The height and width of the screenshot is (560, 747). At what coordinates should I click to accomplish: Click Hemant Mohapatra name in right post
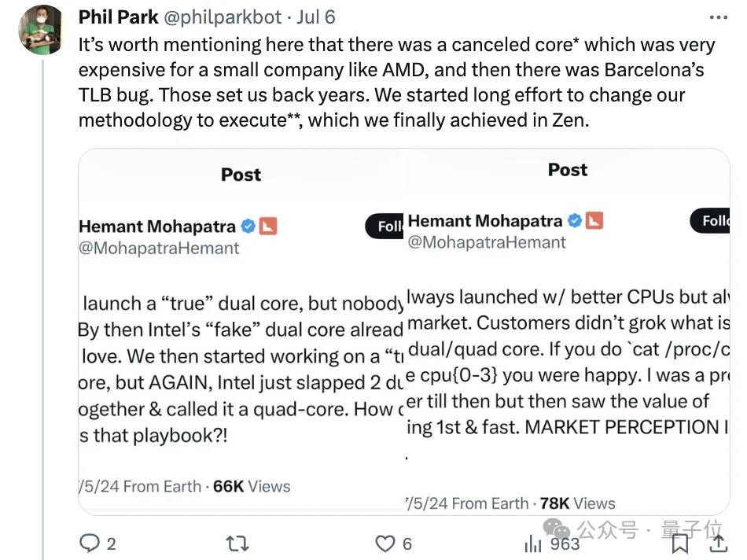click(x=485, y=220)
